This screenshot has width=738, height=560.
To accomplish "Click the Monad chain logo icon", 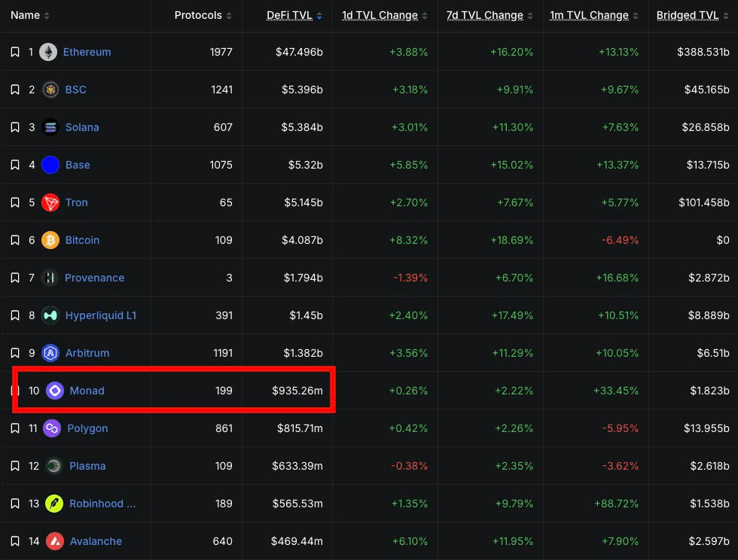I will click(x=54, y=391).
